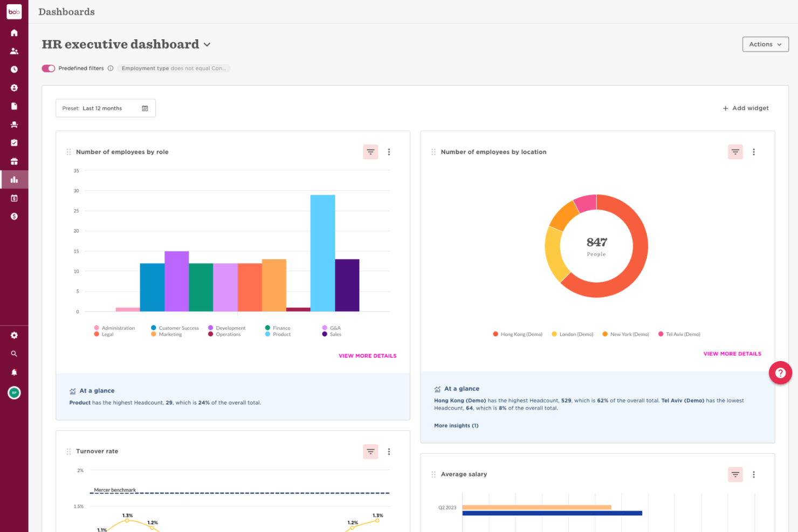Open the notifications bell icon
Image resolution: width=798 pixels, height=532 pixels.
(x=14, y=372)
